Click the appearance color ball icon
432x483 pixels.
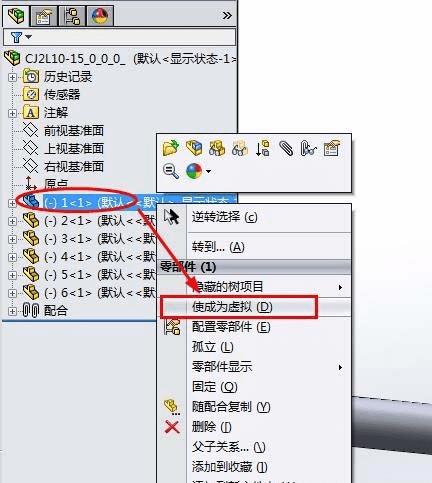(194, 171)
